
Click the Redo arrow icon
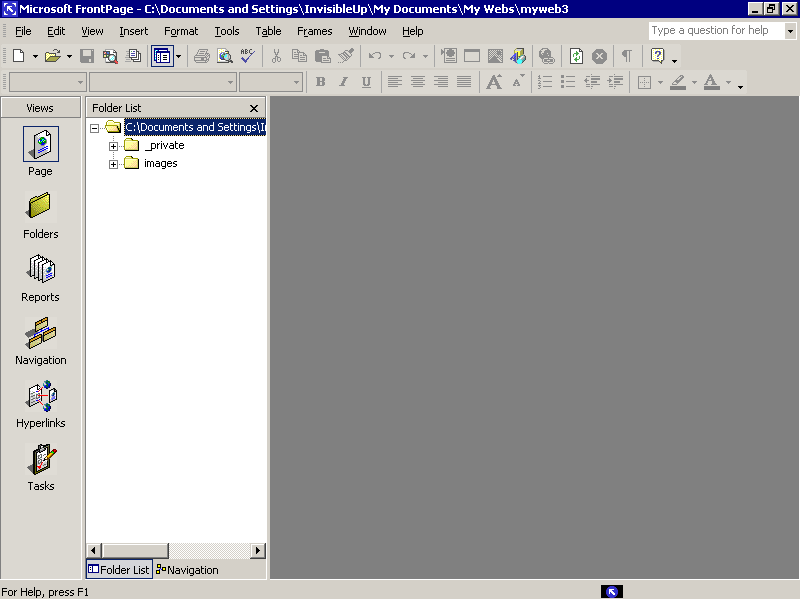coord(409,56)
